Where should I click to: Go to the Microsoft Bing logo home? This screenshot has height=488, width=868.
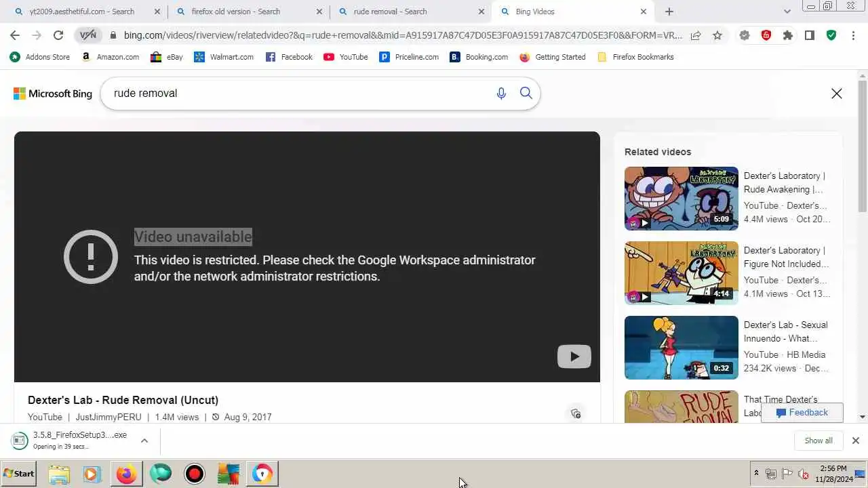[53, 94]
